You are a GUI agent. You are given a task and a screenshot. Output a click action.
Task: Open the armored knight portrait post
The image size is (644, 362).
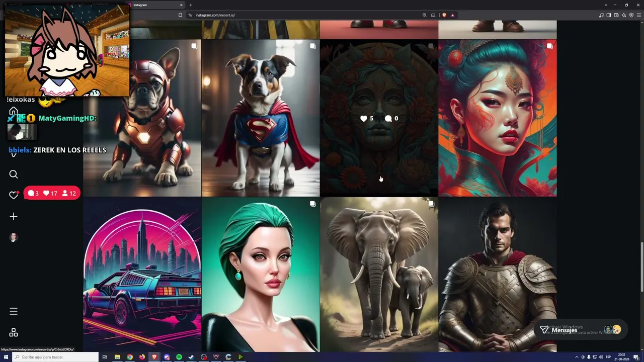[498, 275]
